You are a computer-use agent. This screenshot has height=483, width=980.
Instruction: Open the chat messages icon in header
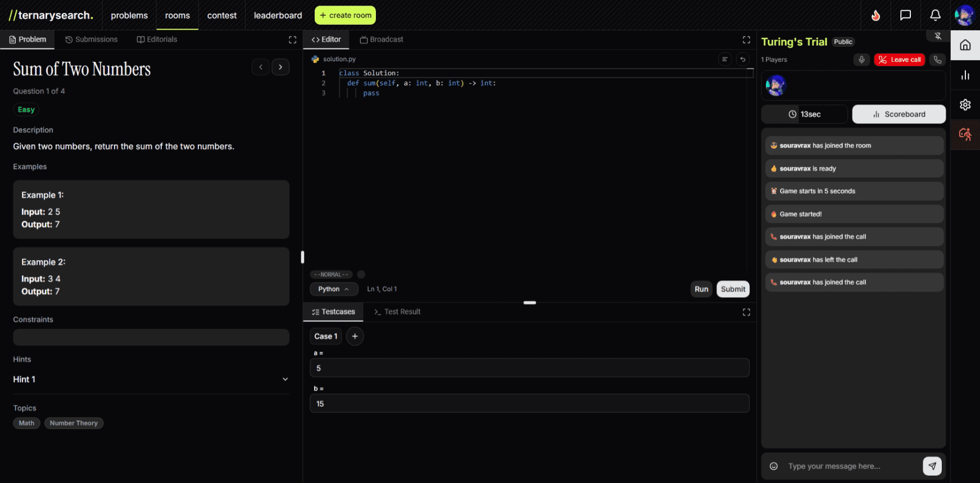[905, 15]
